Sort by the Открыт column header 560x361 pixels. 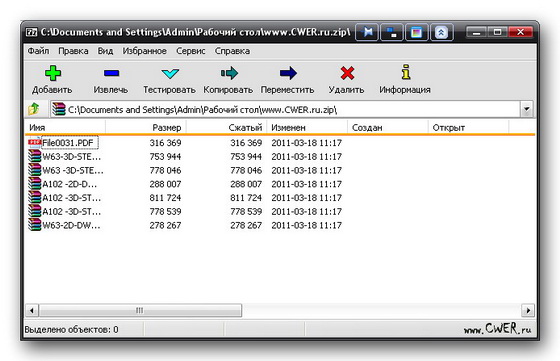pos(468,127)
